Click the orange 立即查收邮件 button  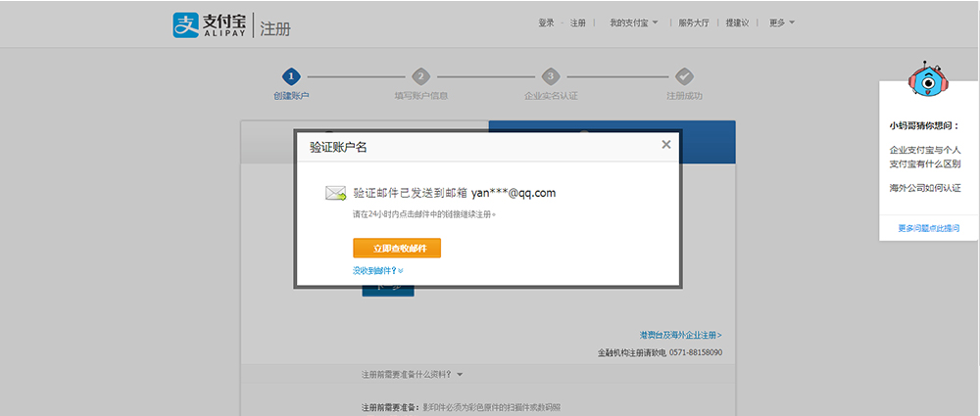click(x=397, y=248)
